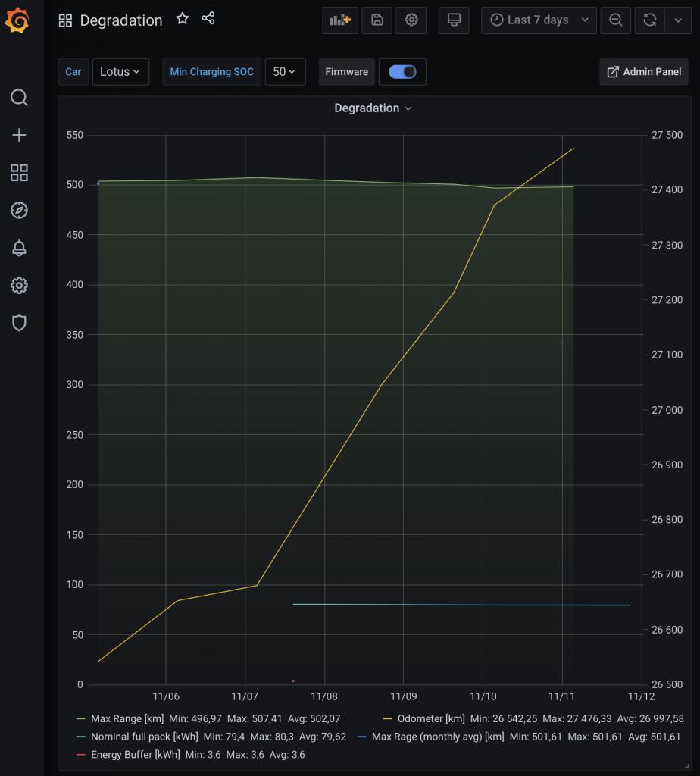The height and width of the screenshot is (776, 700).
Task: Open the Degradation panel title menu
Action: pyautogui.click(x=373, y=108)
